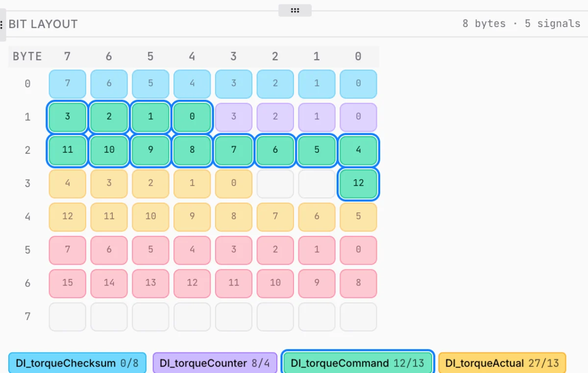
Task: Click byte 1 green cell labeled 0
Action: pos(192,117)
